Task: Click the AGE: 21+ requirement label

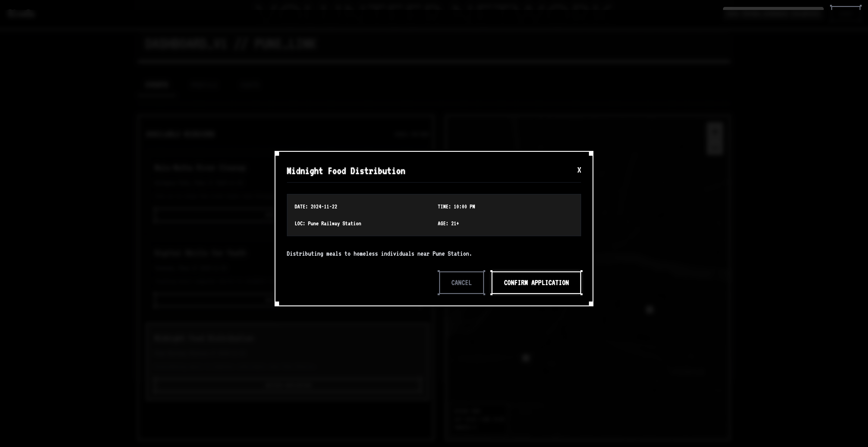Action: coord(448,224)
